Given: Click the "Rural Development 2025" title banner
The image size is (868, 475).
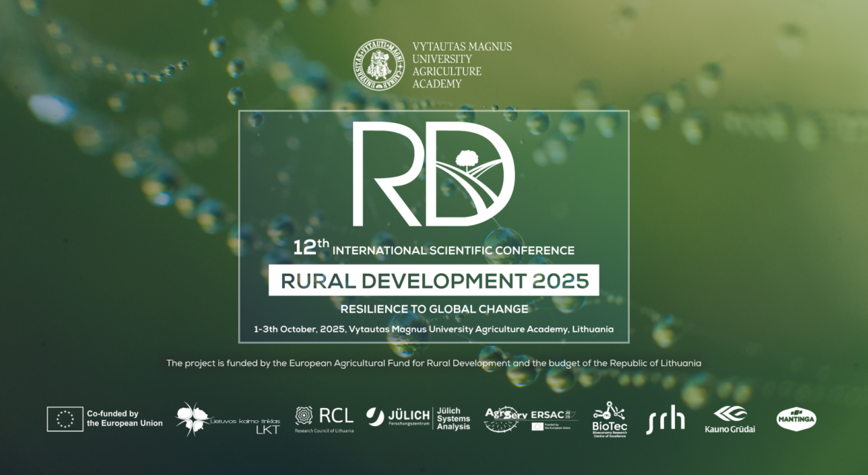Looking at the screenshot, I should [x=433, y=281].
